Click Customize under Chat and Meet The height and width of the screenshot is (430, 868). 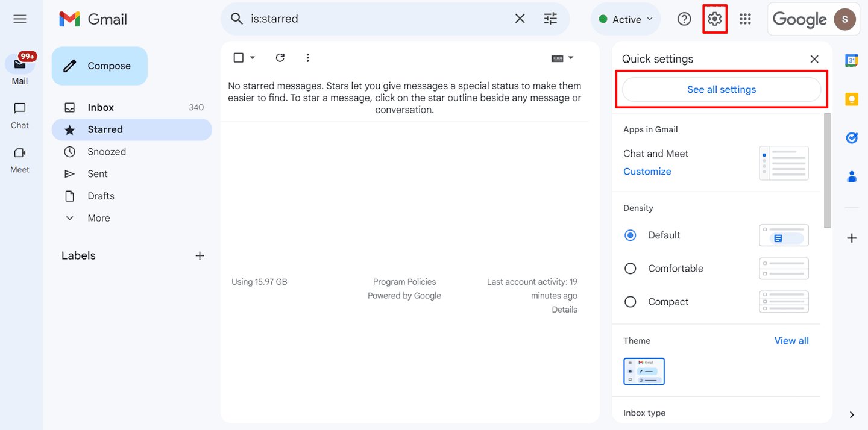pos(647,172)
